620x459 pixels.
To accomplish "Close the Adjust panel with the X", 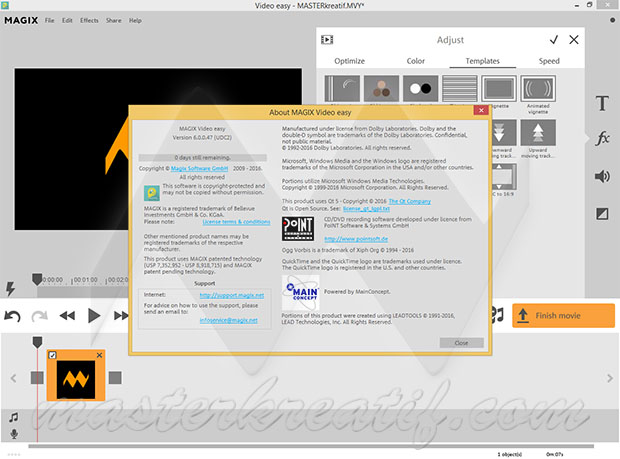I will pyautogui.click(x=574, y=40).
